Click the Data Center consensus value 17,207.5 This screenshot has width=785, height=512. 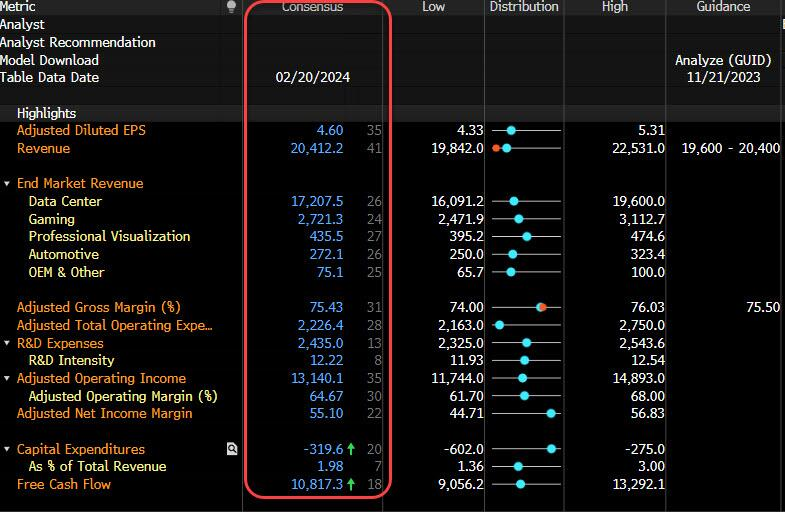[317, 201]
